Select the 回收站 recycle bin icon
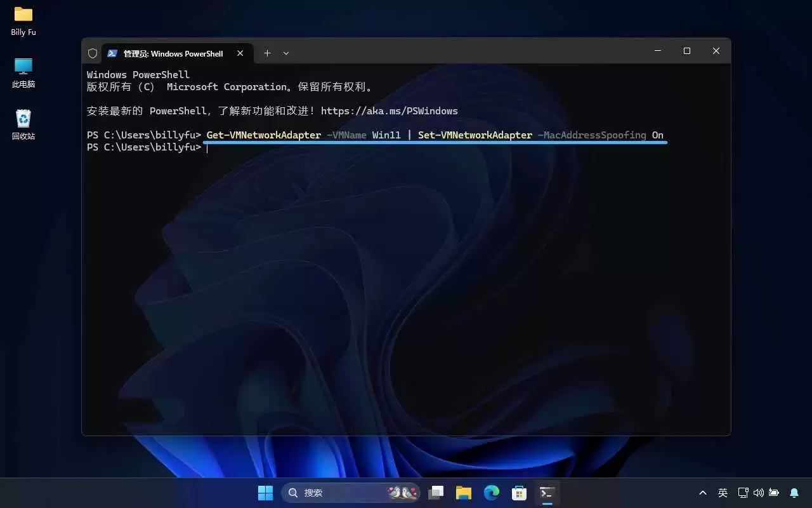Viewport: 812px width, 508px height. [x=23, y=124]
